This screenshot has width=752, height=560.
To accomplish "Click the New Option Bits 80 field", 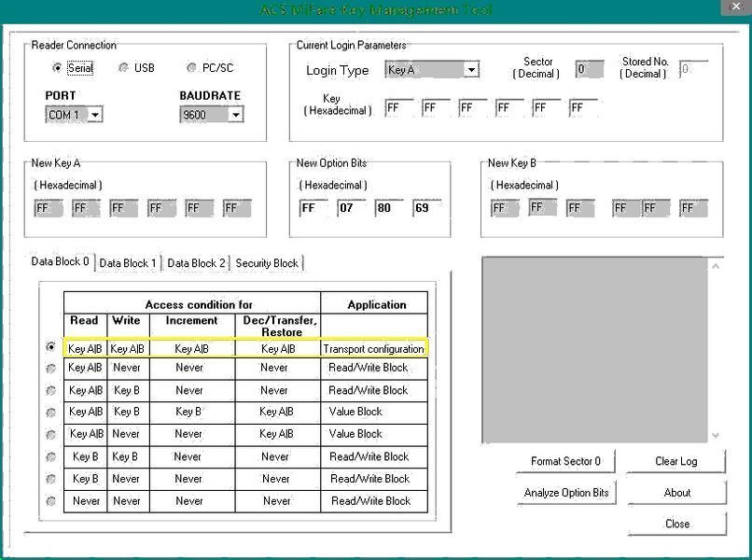I will [389, 208].
